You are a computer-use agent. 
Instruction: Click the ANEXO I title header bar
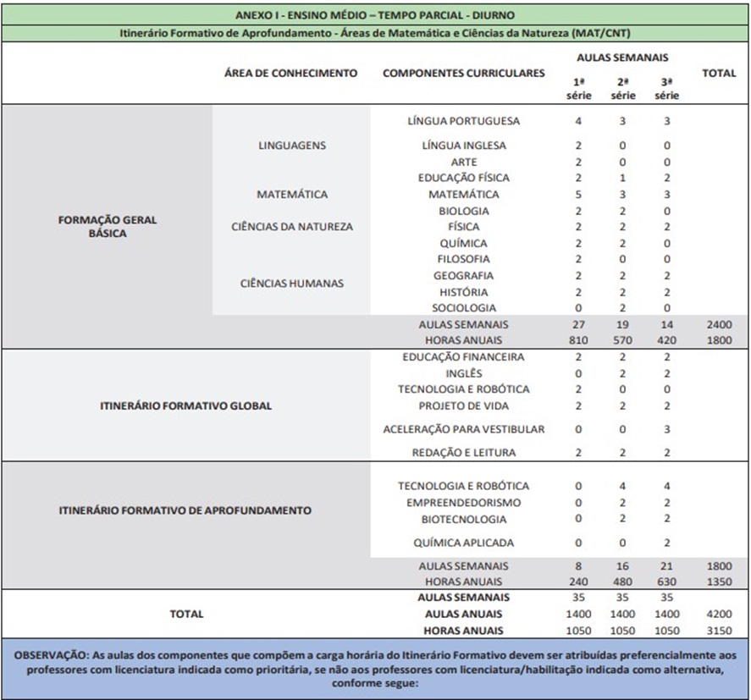(375, 15)
